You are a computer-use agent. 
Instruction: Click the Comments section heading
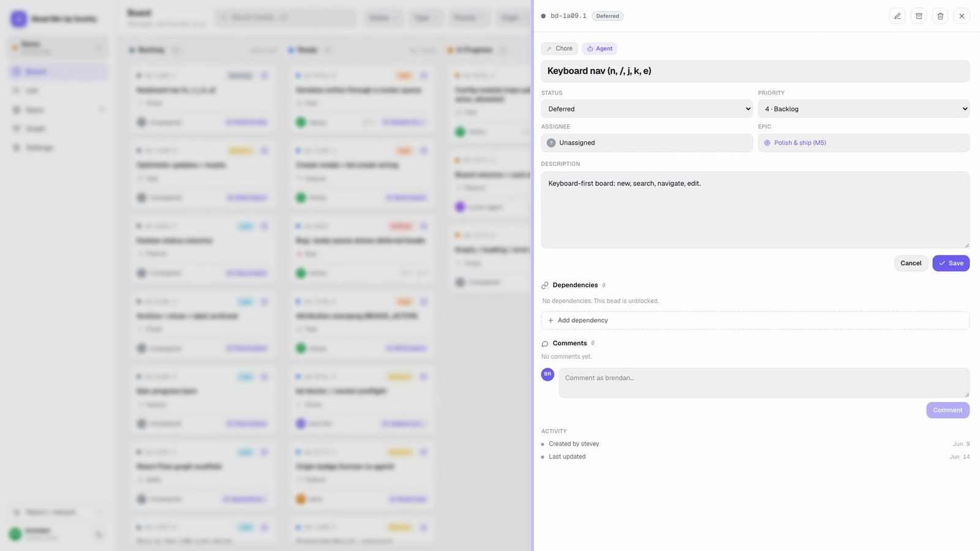click(x=570, y=343)
